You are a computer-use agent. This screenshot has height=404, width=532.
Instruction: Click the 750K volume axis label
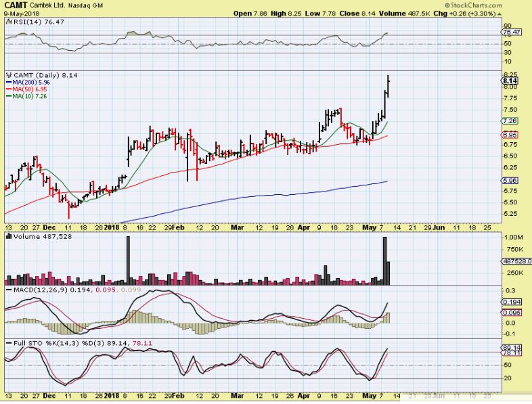point(514,249)
